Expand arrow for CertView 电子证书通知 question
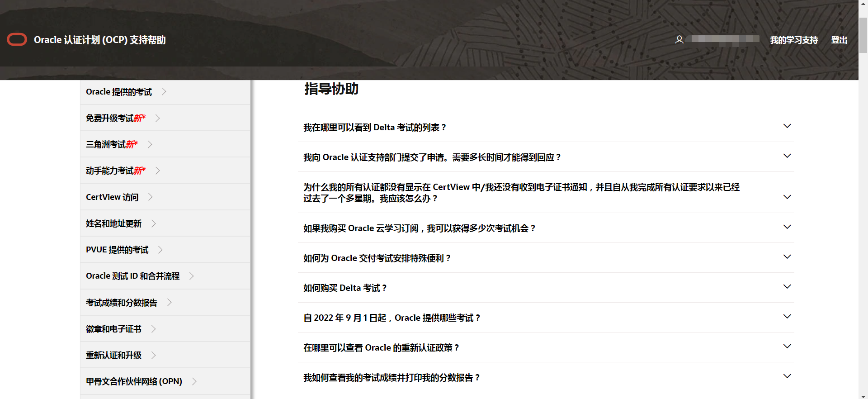 tap(787, 197)
